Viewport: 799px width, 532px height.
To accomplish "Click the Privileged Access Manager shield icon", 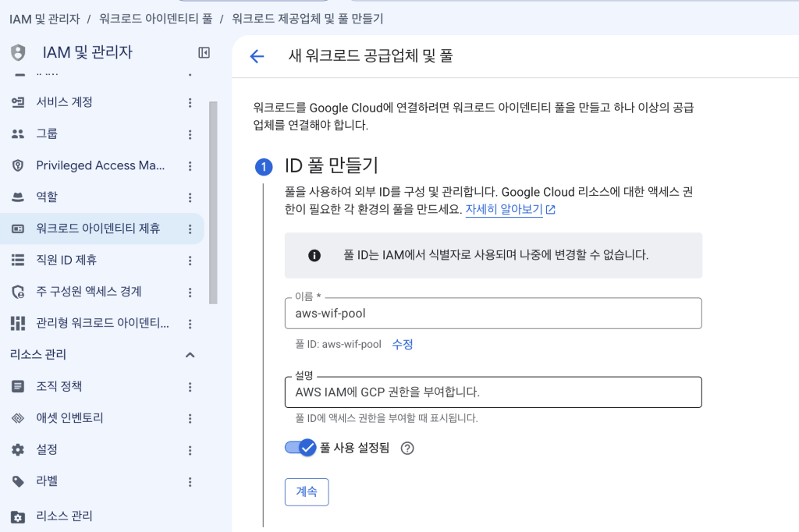I will [x=18, y=165].
